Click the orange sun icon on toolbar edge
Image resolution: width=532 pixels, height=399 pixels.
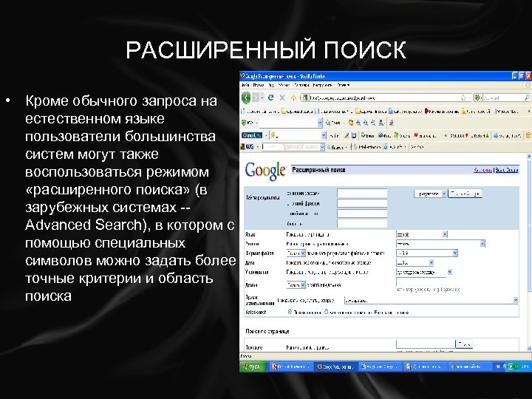528,135
